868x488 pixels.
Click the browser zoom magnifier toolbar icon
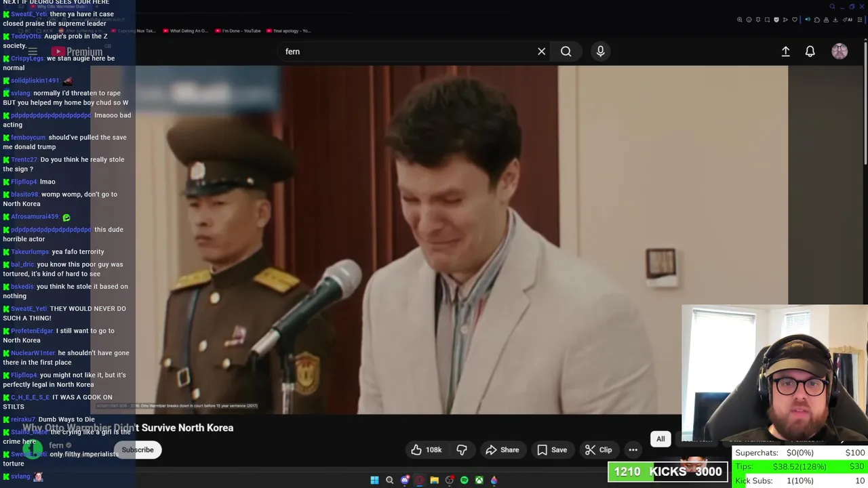pos(740,20)
